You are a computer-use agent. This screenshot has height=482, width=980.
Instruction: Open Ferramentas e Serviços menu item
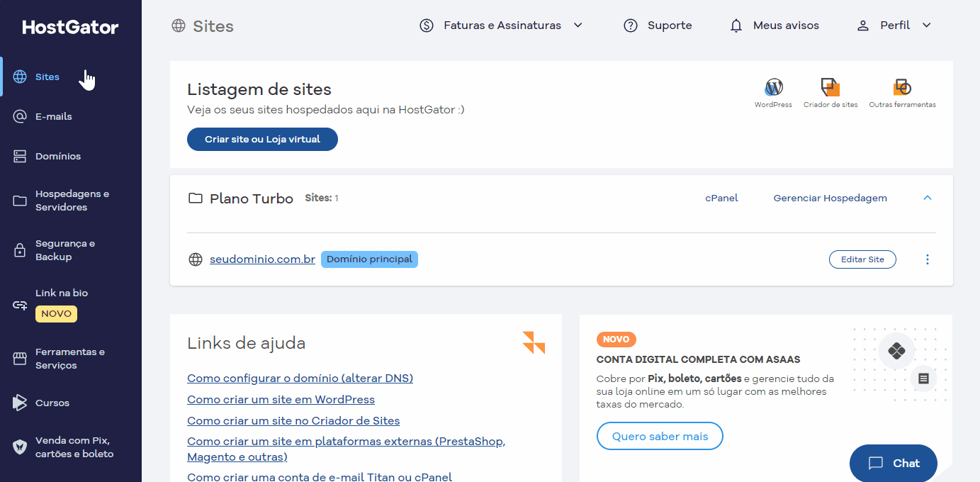coord(71,359)
